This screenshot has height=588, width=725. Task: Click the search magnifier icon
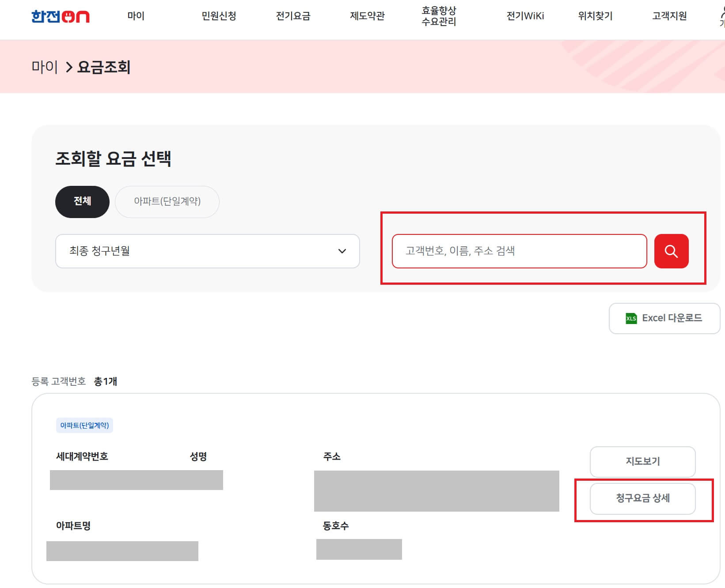(x=671, y=251)
